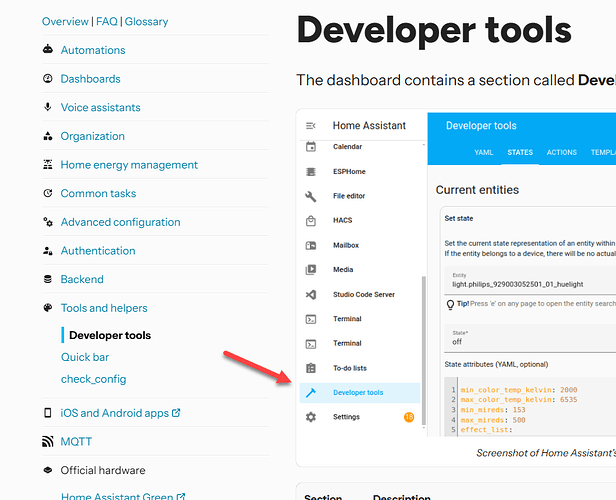Expand the Official hardware section
The width and height of the screenshot is (616, 500).
tap(48, 470)
